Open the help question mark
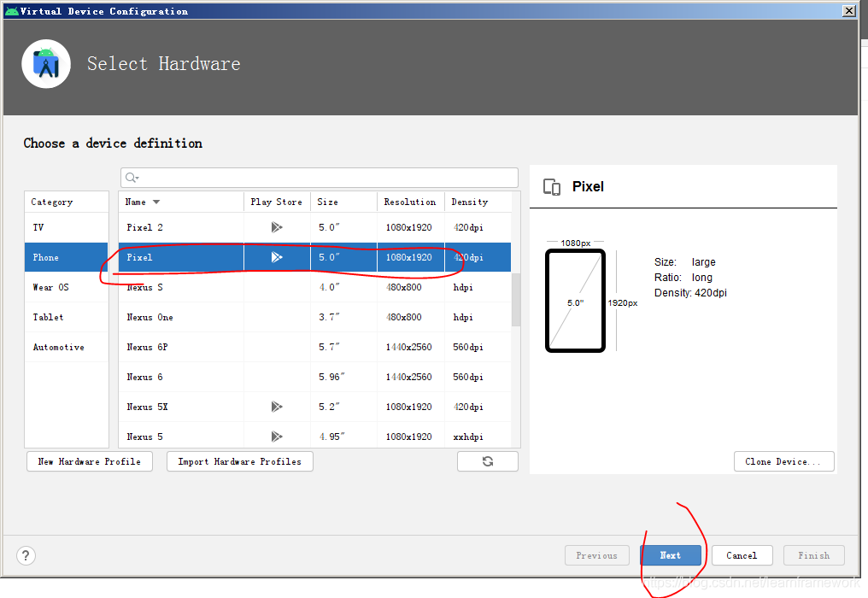Screen dimensions: 868x598 (x=26, y=555)
